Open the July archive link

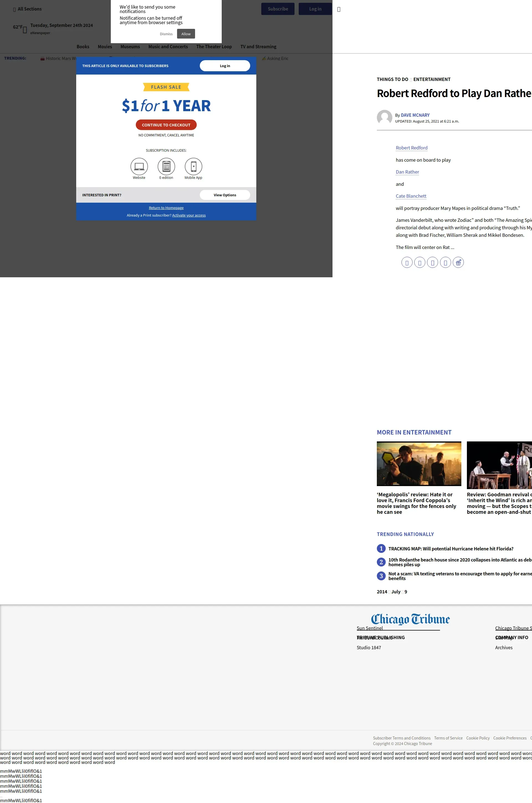396,592
